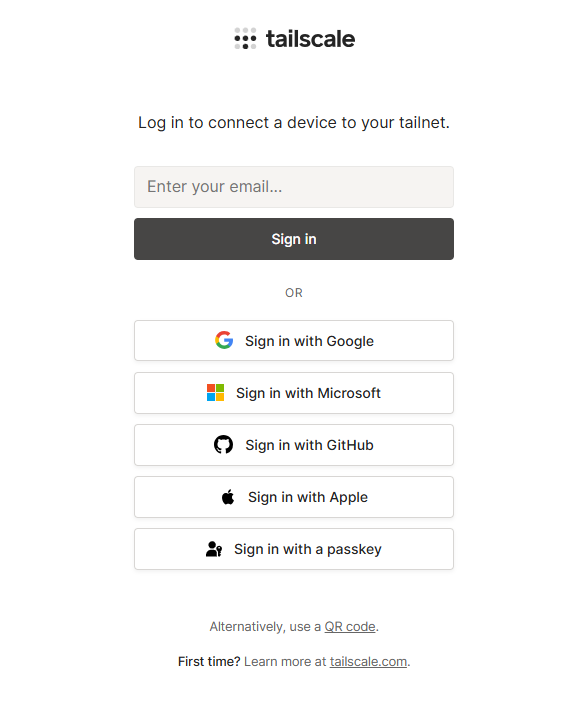Open the tailscale.com link
The image size is (572, 720).
(368, 662)
